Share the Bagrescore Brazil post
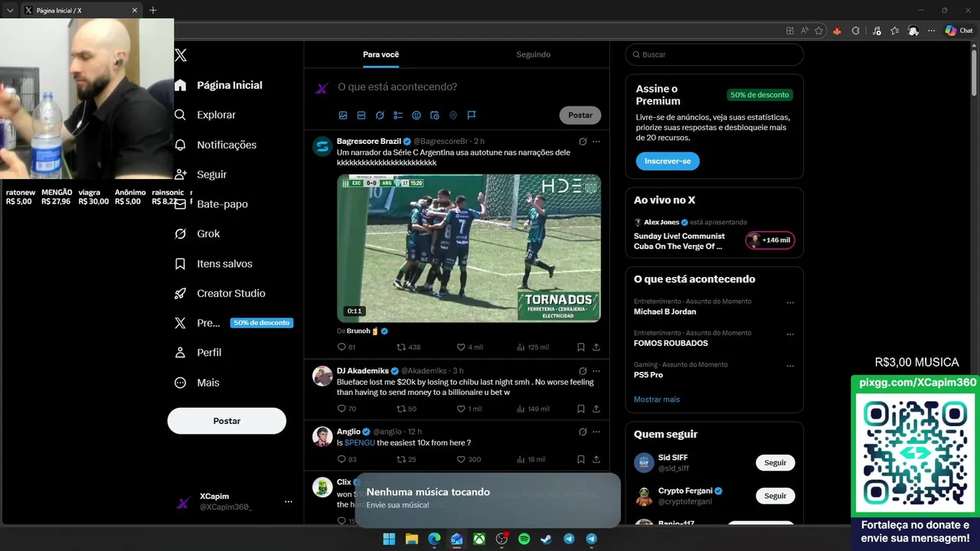The height and width of the screenshot is (551, 980). [596, 347]
